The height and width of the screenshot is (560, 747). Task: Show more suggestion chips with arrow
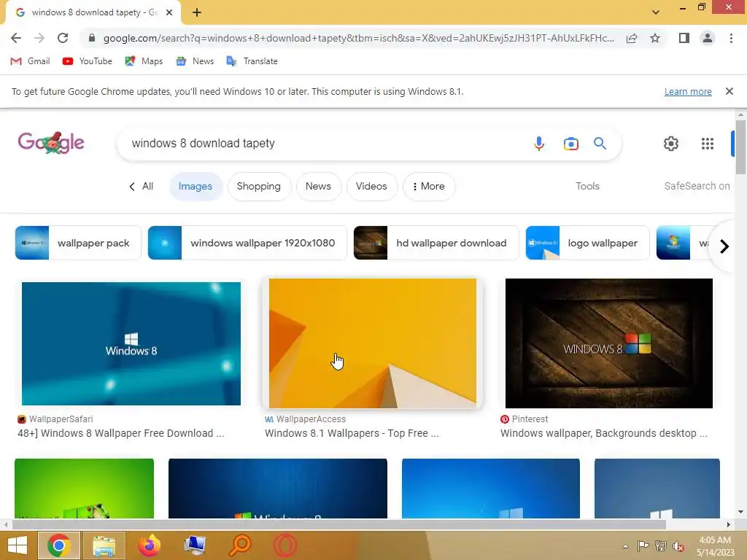pos(724,246)
